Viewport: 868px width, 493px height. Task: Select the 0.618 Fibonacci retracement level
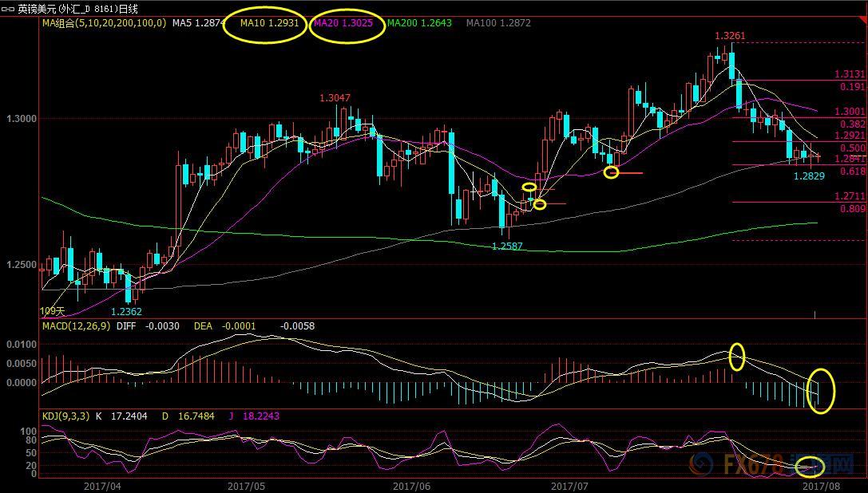coord(853,172)
